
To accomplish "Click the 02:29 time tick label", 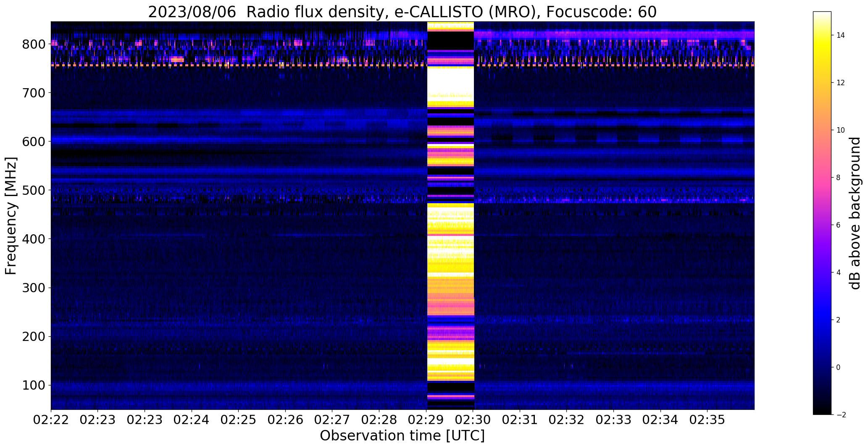I will click(x=426, y=420).
